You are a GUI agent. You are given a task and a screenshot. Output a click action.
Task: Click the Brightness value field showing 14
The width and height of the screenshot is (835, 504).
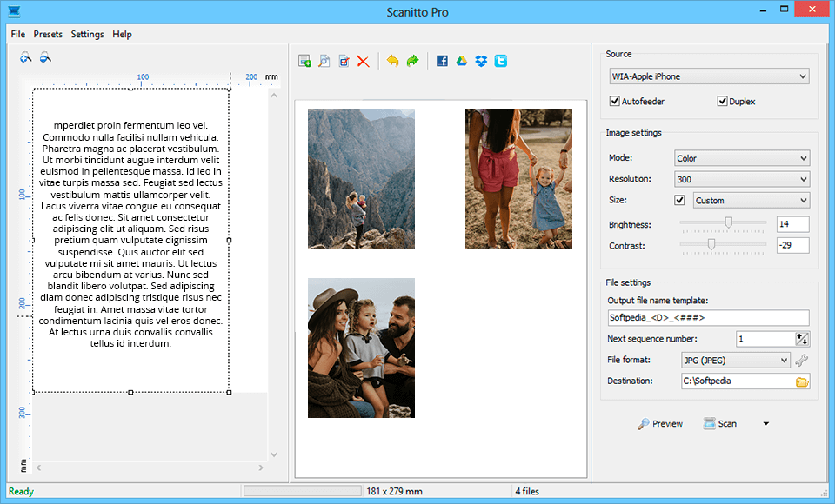[793, 224]
